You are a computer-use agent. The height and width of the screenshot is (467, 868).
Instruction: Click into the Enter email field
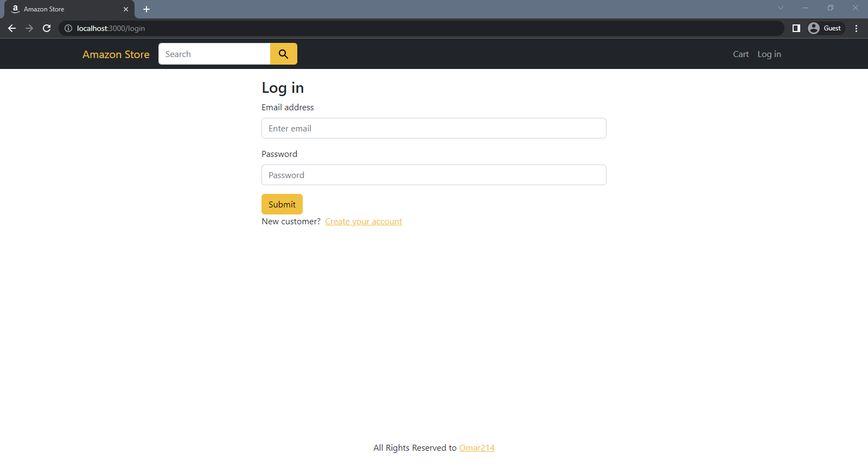[x=434, y=128]
